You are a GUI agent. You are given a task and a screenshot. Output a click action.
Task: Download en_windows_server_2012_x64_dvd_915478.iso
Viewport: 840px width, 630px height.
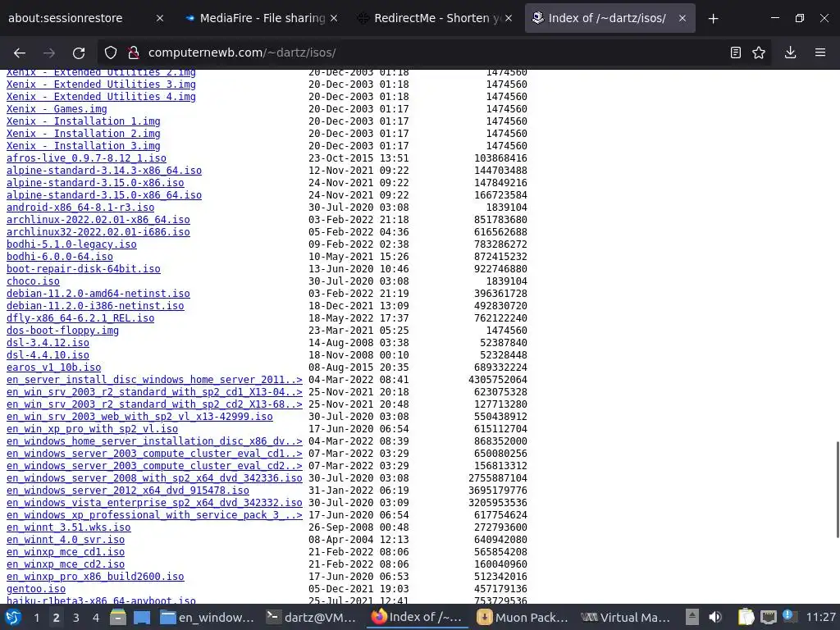tap(127, 491)
